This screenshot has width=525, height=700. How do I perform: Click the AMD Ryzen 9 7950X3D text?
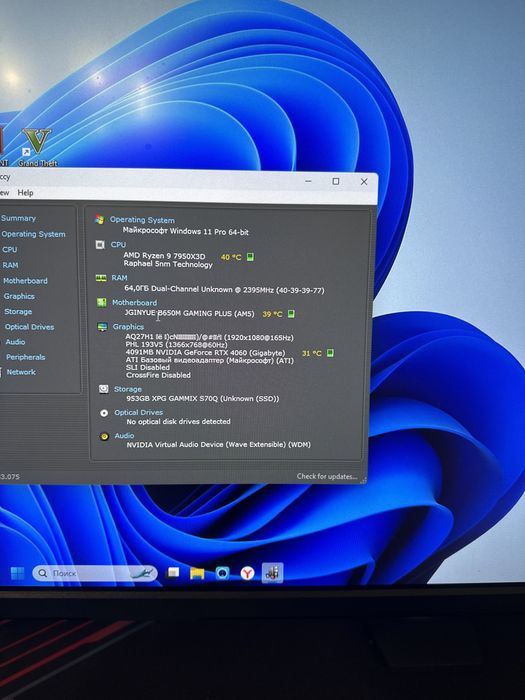[x=164, y=256]
